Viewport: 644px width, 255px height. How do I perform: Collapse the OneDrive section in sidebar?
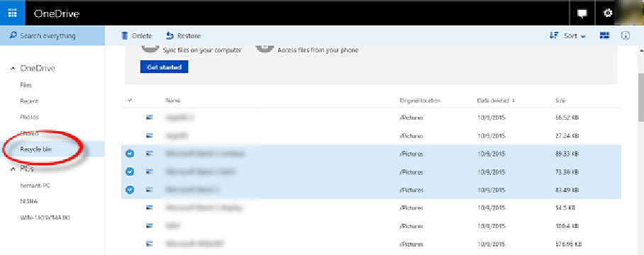tap(12, 69)
